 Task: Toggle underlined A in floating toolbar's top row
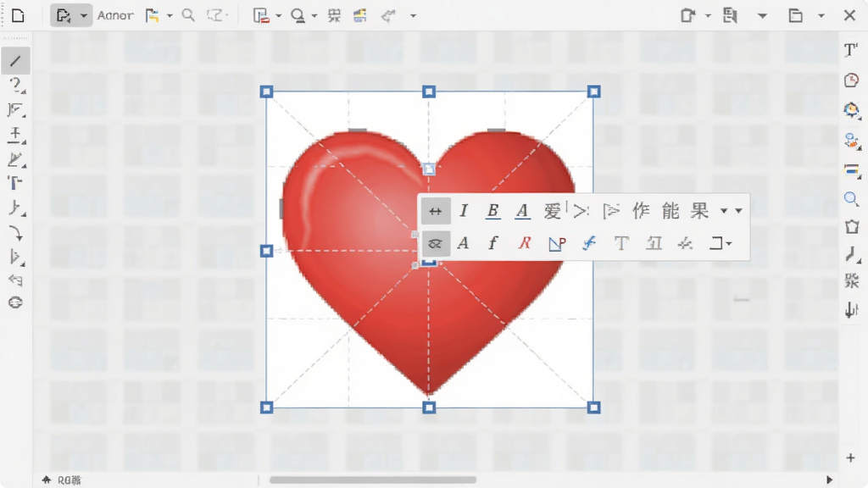point(522,211)
